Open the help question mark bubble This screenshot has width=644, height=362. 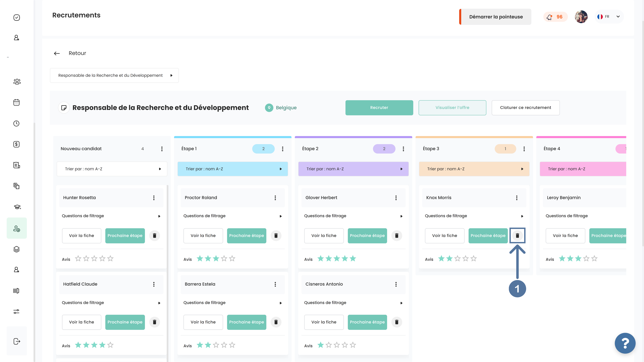pos(625,343)
